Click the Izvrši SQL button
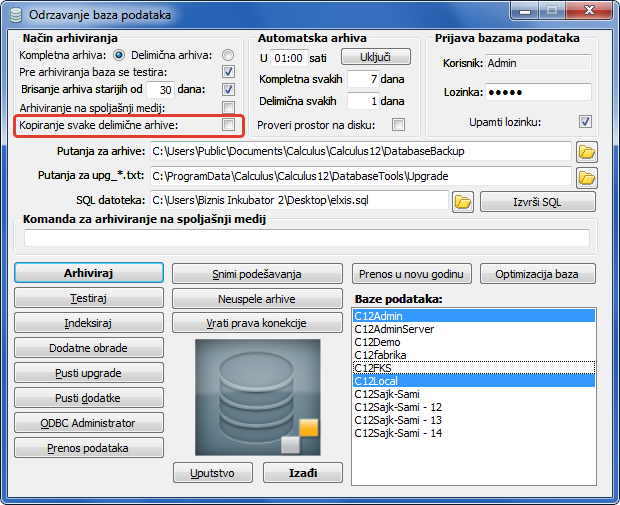 click(x=538, y=201)
